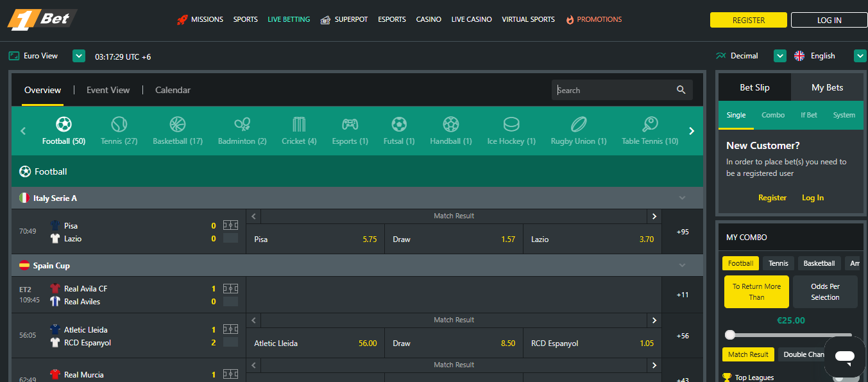Open the language selection dropdown
The width and height of the screenshot is (868, 382).
click(x=860, y=56)
